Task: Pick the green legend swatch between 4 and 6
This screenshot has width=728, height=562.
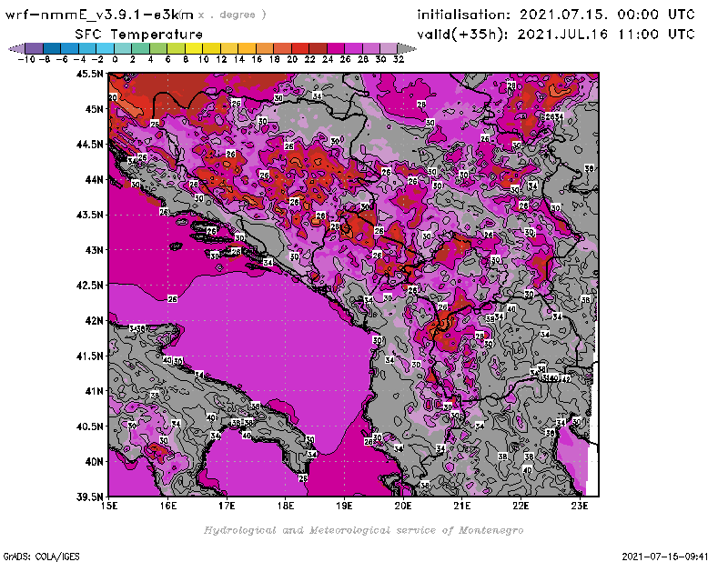Action: [158, 48]
